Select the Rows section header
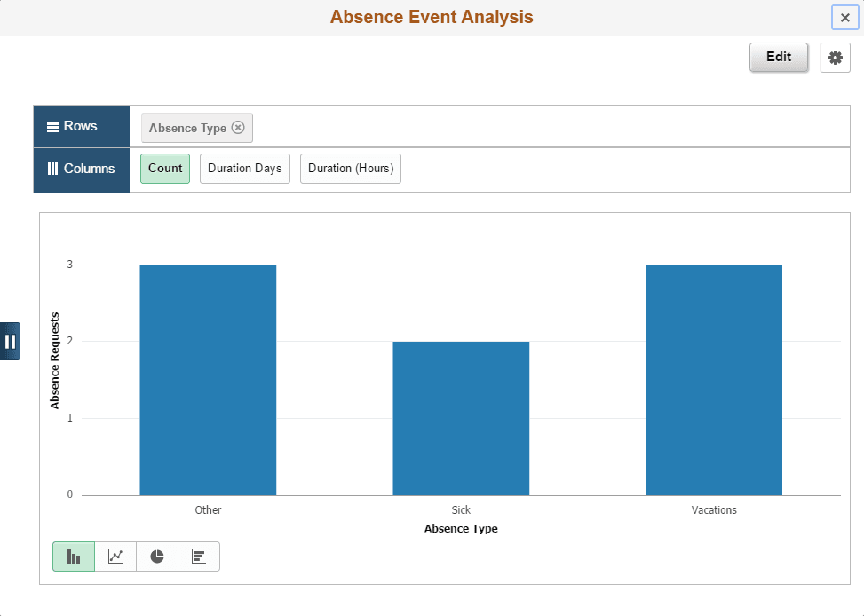 [x=81, y=126]
